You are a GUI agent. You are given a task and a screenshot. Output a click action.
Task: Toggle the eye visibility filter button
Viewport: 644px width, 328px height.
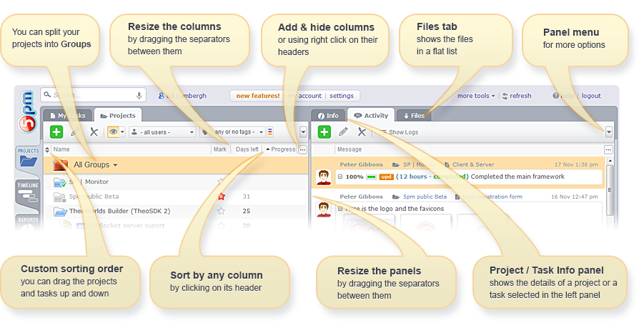pyautogui.click(x=113, y=132)
